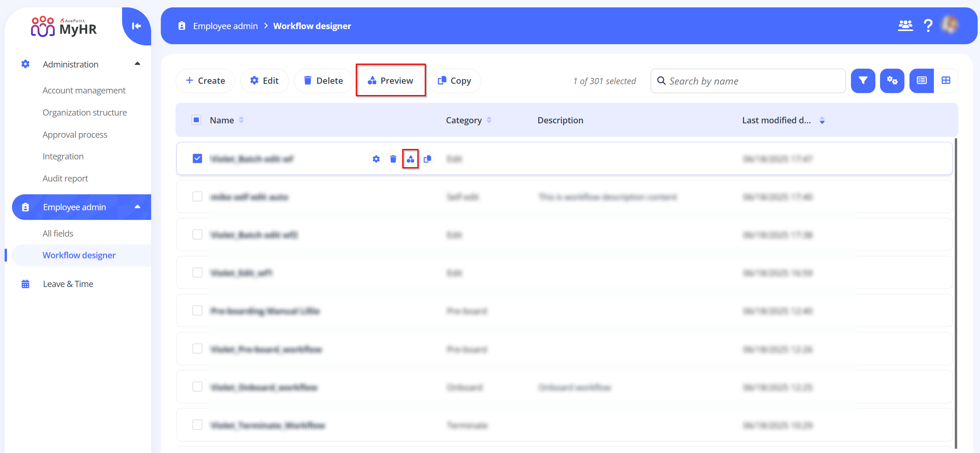Open the help question mark icon
The image size is (980, 453).
[928, 26]
